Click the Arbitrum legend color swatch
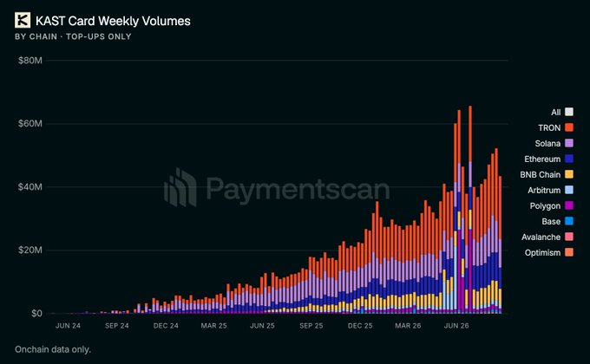The height and width of the screenshot is (364, 590). pos(569,190)
